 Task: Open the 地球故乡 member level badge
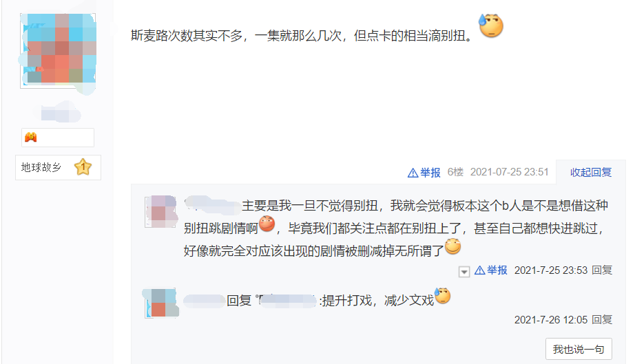[58, 167]
